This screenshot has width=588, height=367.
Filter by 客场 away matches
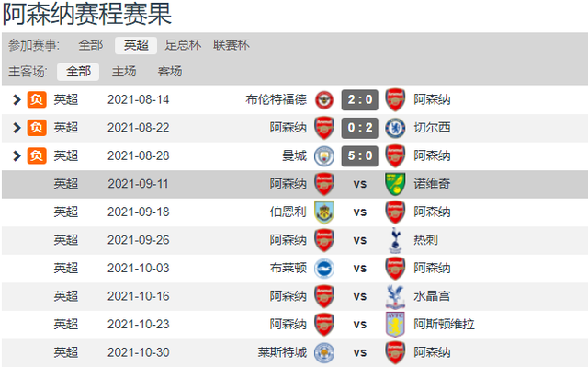point(169,72)
